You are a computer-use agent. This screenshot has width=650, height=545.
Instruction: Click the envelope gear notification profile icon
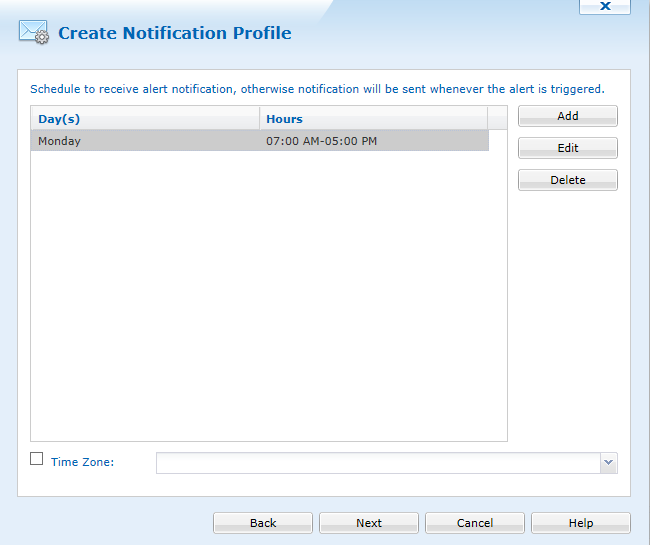point(34,32)
